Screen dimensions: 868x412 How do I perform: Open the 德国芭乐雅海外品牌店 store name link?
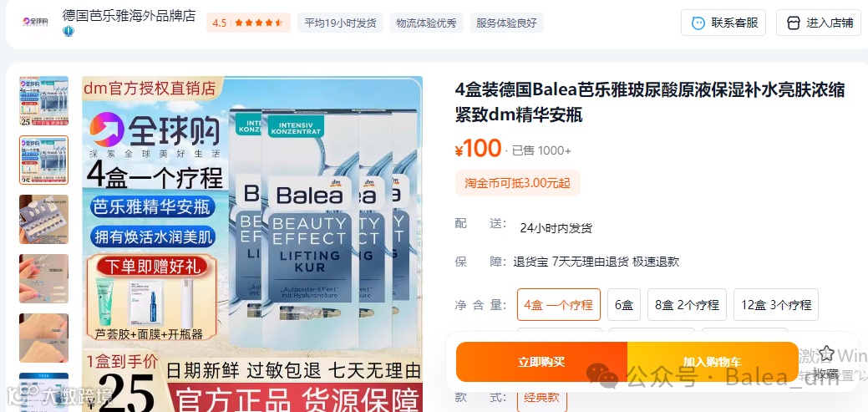[129, 16]
